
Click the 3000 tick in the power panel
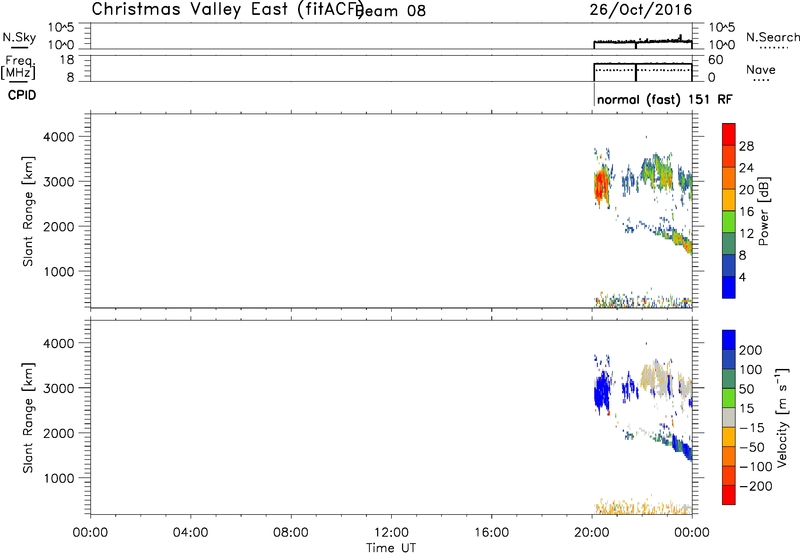[58, 182]
